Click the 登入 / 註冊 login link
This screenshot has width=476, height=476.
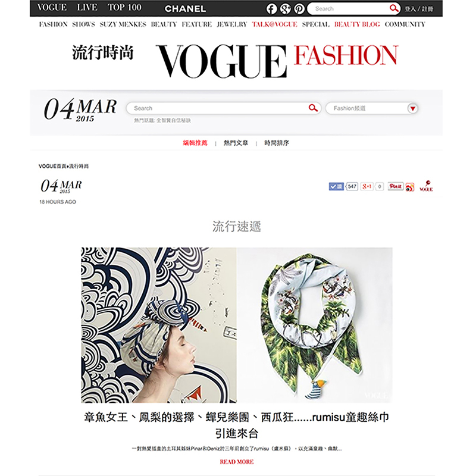(419, 9)
